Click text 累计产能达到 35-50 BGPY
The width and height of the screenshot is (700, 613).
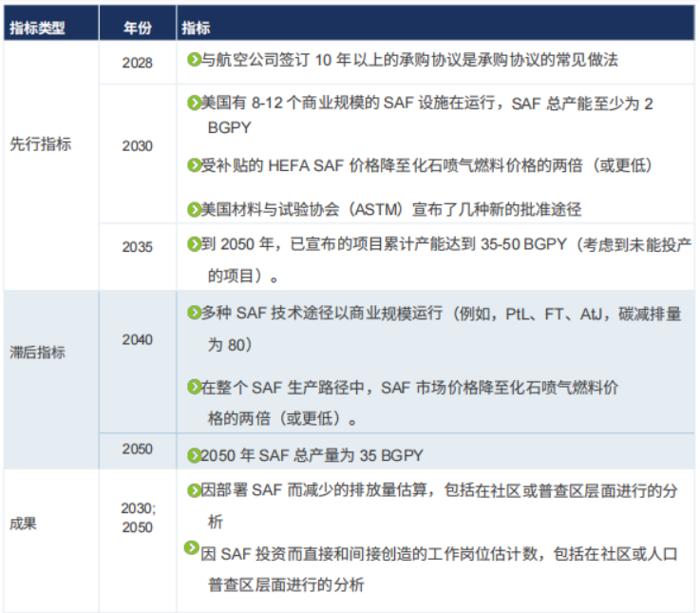click(x=475, y=244)
